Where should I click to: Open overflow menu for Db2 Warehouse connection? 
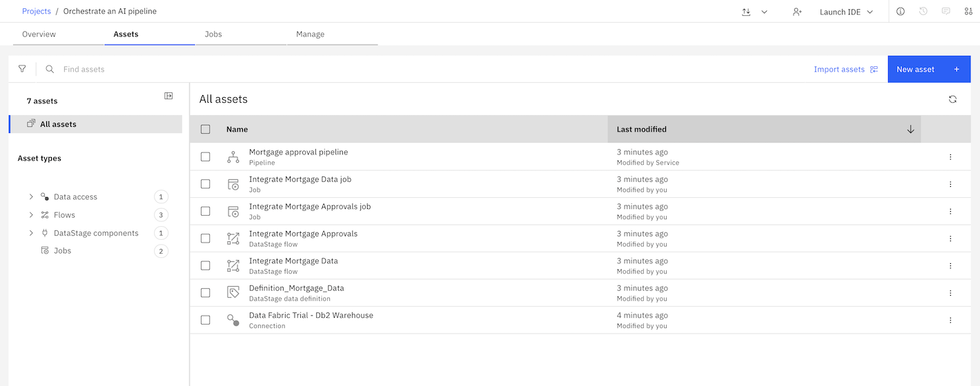coord(950,320)
